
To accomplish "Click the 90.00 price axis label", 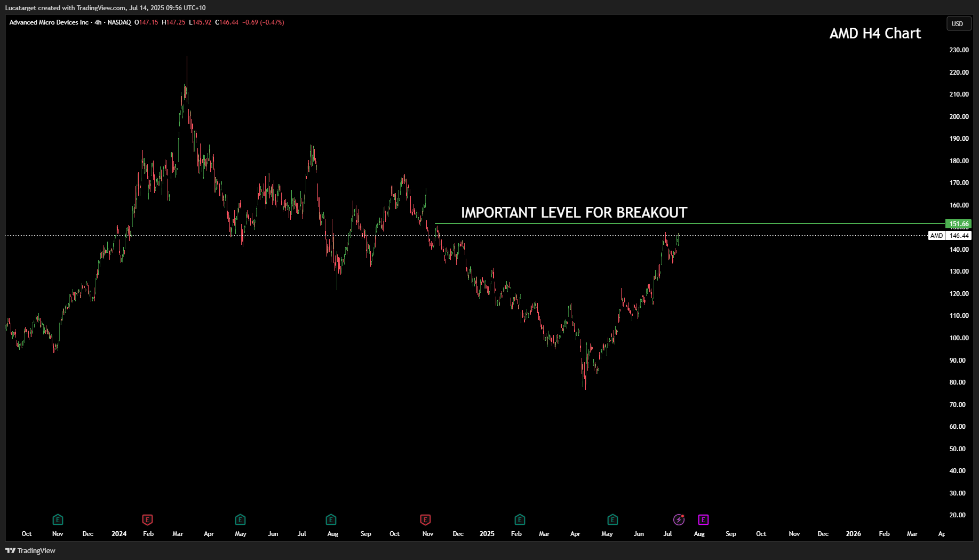I will pyautogui.click(x=958, y=361).
